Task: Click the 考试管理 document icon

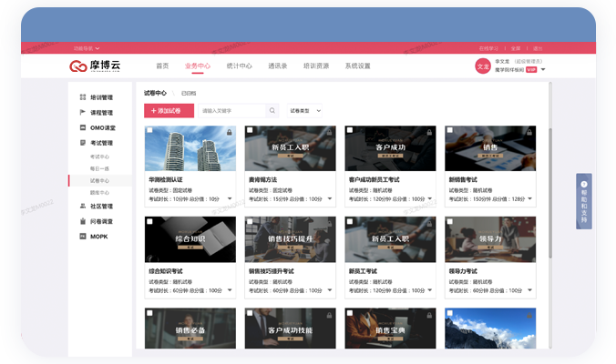Action: coord(83,143)
